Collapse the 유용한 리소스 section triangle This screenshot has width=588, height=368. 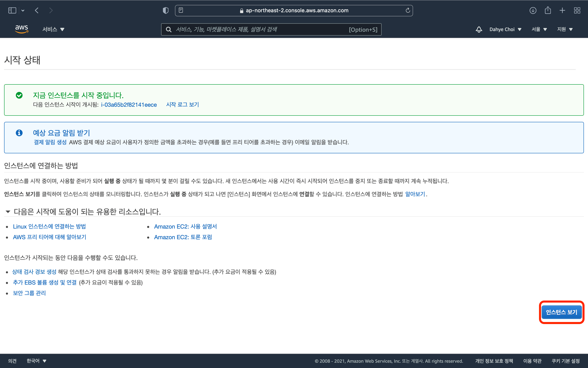(x=8, y=212)
